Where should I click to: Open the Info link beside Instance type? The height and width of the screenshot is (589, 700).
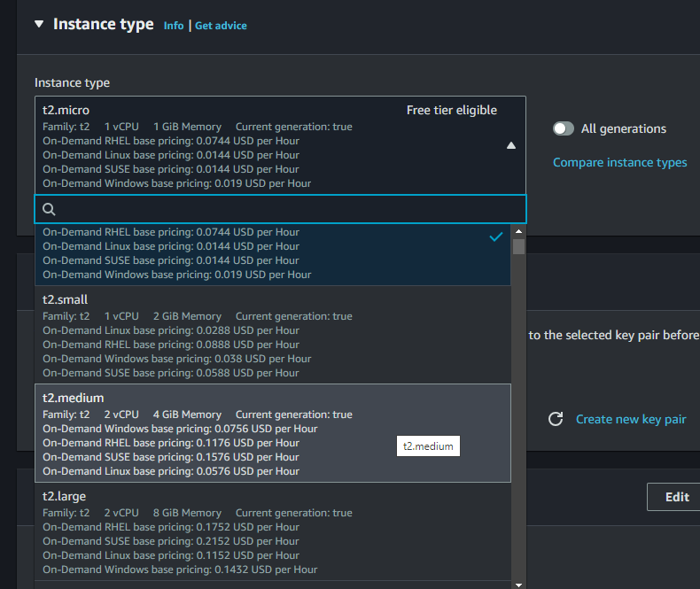coord(174,26)
